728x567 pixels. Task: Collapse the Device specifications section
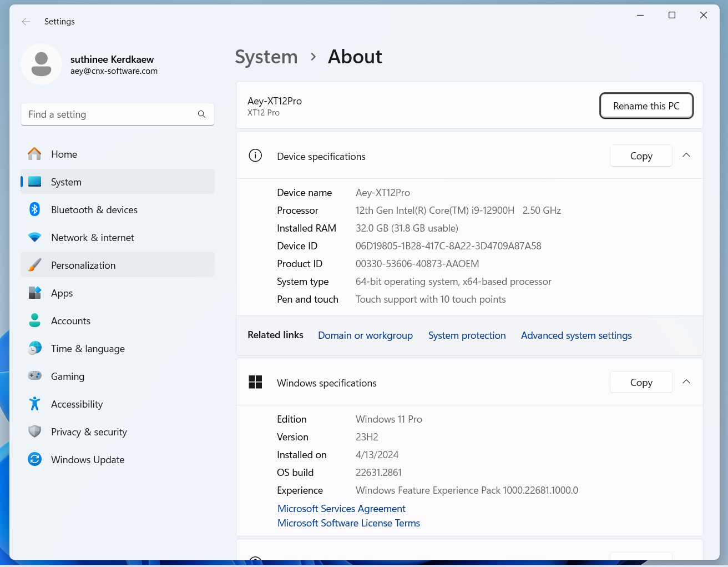[x=686, y=155]
